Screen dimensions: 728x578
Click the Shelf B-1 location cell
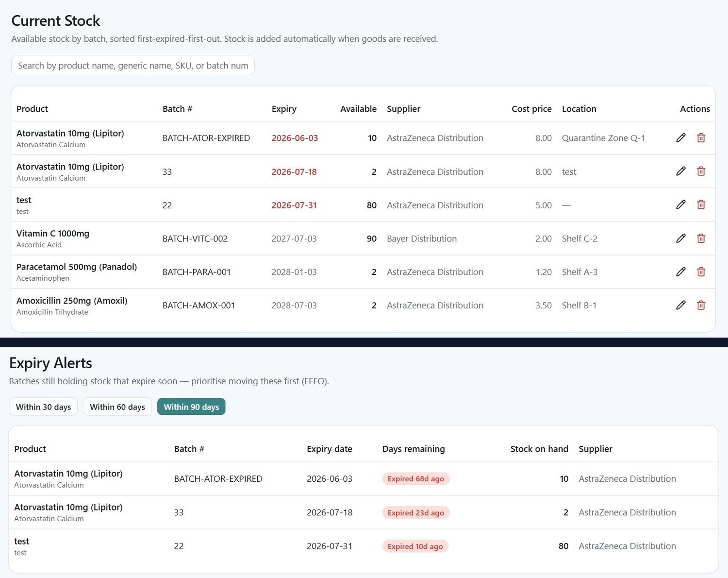point(579,306)
